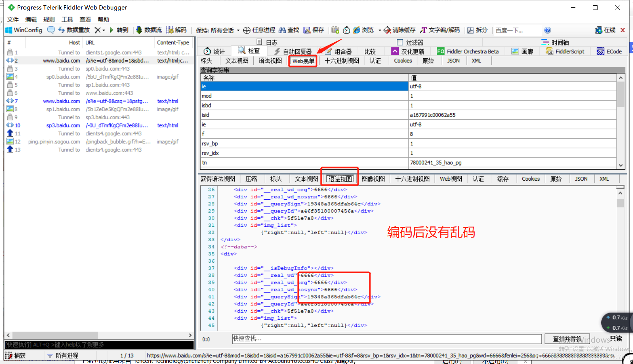Toggle the 解码 decode button
Viewport: 633px width, 364px height.
tap(177, 30)
